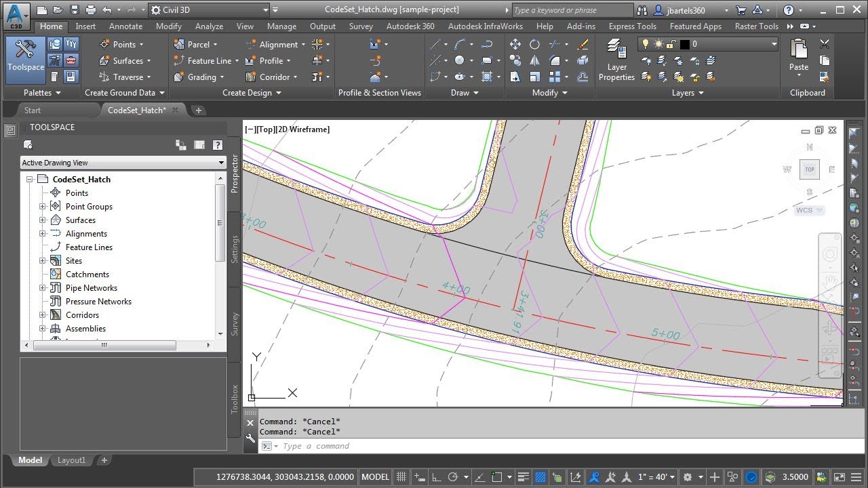Screen dimensions: 868x488
Task: Open the Survey ribbon tab
Action: (361, 26)
